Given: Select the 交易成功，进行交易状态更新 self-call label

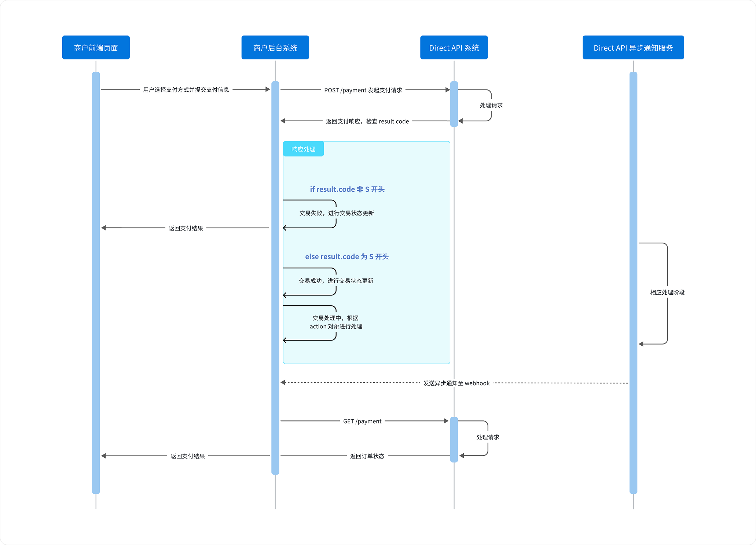Looking at the screenshot, I should 336,281.
